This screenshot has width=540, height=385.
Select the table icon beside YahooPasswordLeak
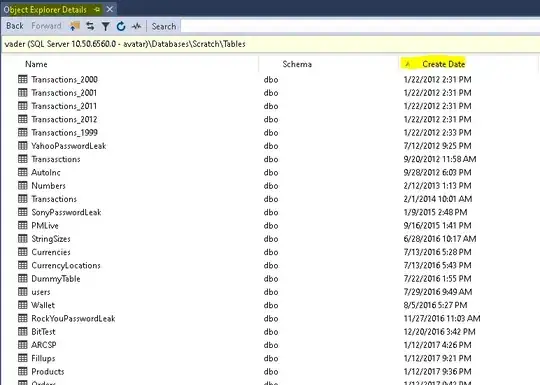coord(23,146)
